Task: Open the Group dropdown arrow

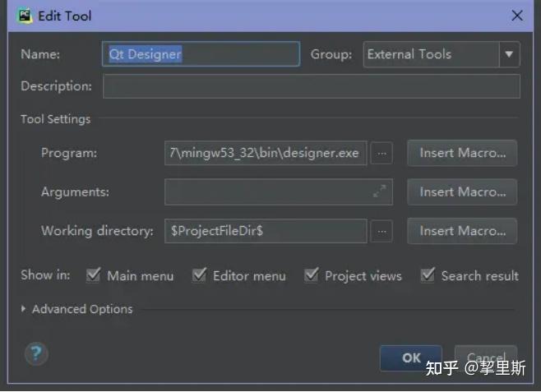Action: [x=509, y=54]
